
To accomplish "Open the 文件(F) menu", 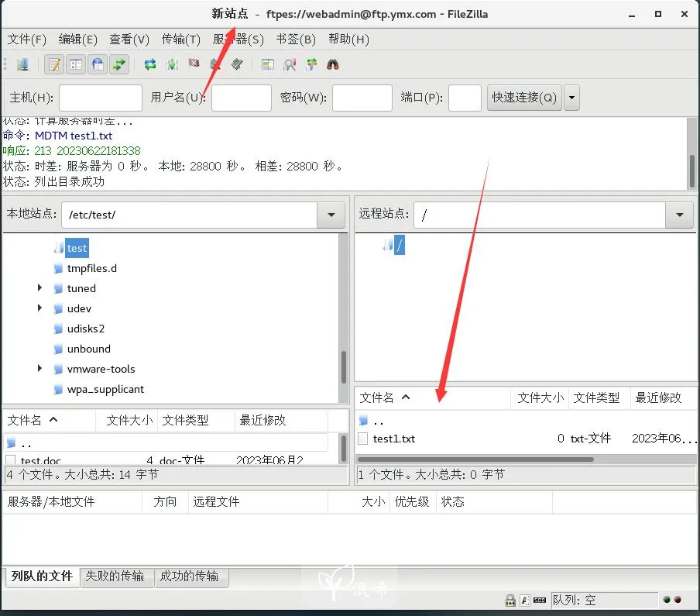I will [26, 40].
